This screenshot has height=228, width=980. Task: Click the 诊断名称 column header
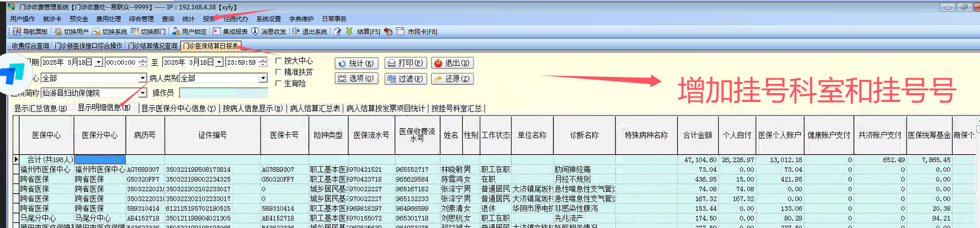coord(584,135)
